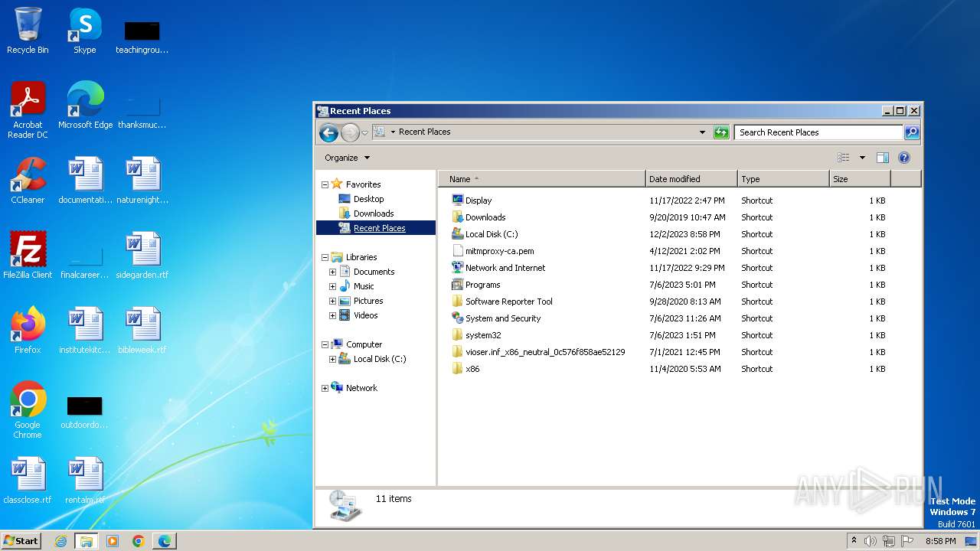The image size is (980, 551).
Task: Select rentaim.rtf desktop file
Action: [x=85, y=481]
